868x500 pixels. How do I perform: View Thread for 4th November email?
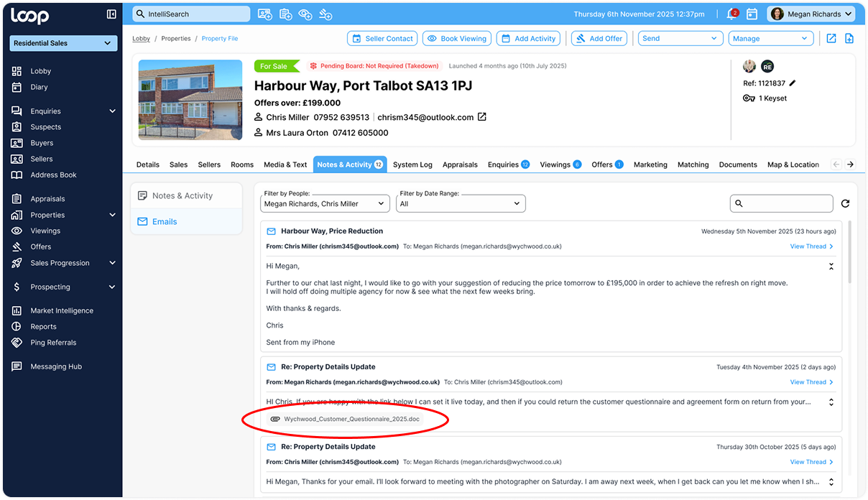click(812, 382)
